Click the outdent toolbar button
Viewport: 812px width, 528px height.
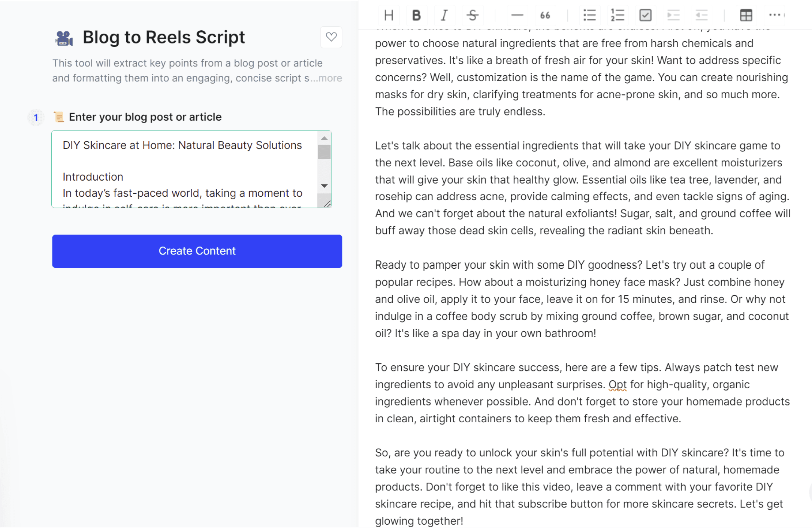tap(701, 15)
